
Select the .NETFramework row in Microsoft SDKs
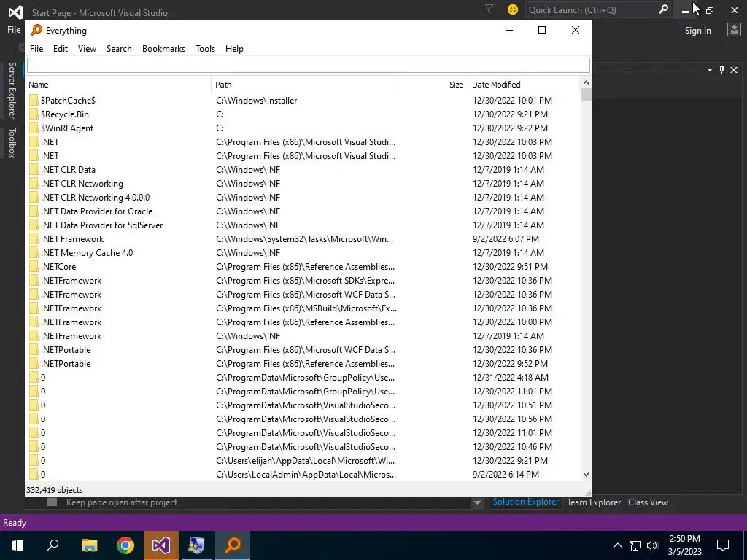pyautogui.click(x=303, y=281)
